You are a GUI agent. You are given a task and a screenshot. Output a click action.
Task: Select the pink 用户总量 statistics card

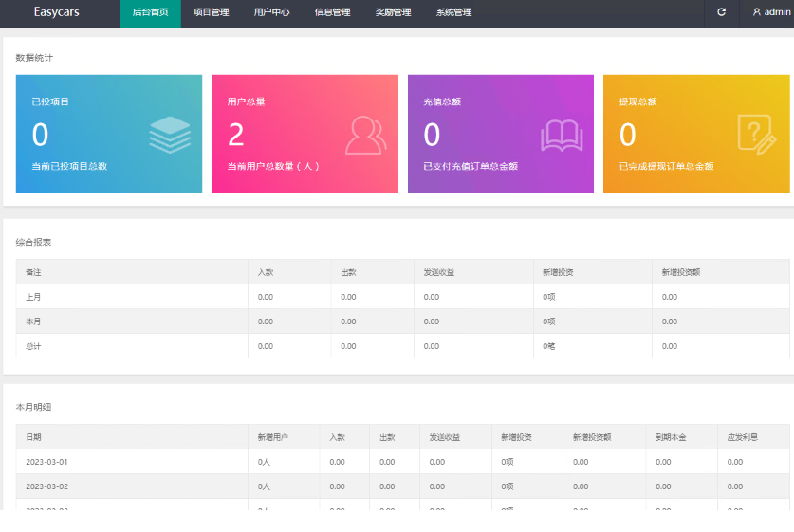(x=305, y=134)
